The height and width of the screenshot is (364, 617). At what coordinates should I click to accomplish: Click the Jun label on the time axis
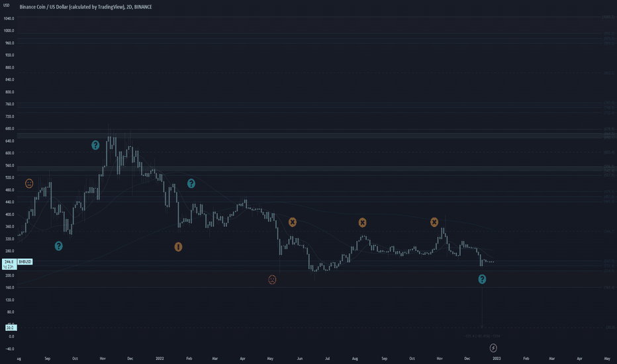(x=300, y=359)
